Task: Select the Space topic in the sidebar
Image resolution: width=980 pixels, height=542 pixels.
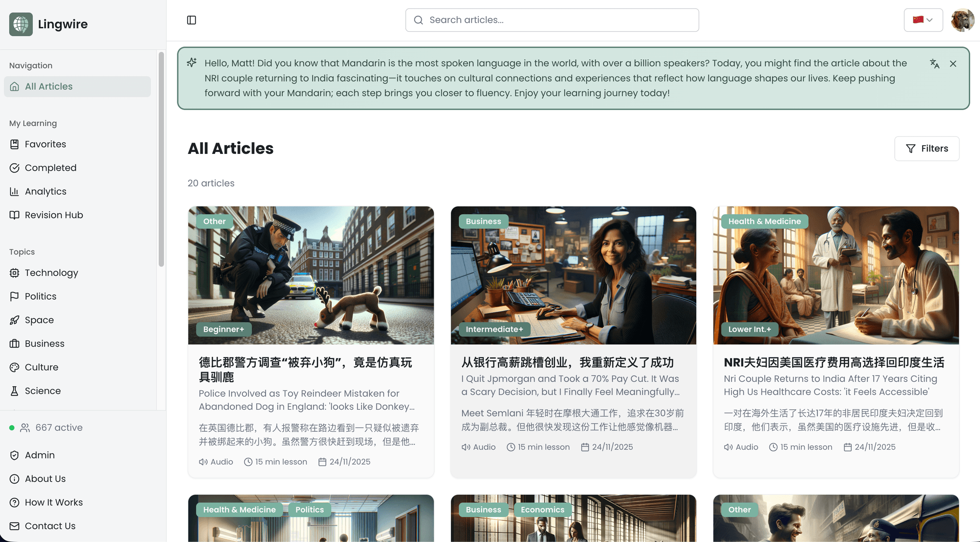Action: tap(39, 320)
